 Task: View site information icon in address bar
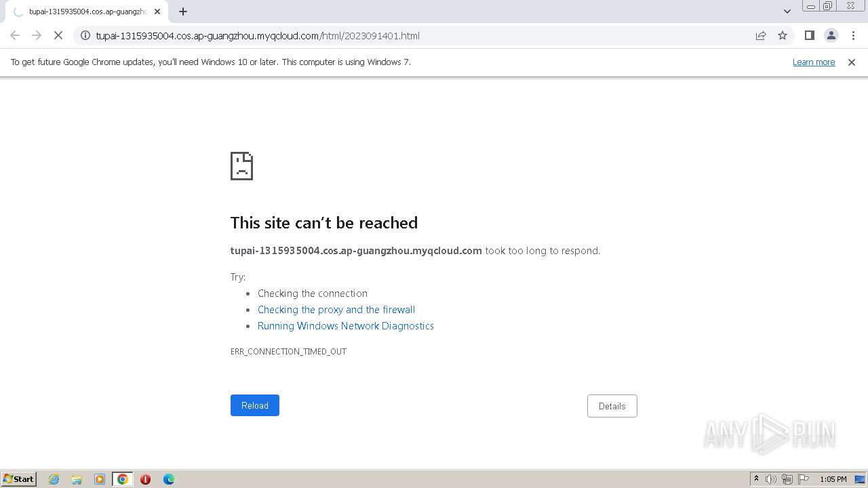(85, 35)
